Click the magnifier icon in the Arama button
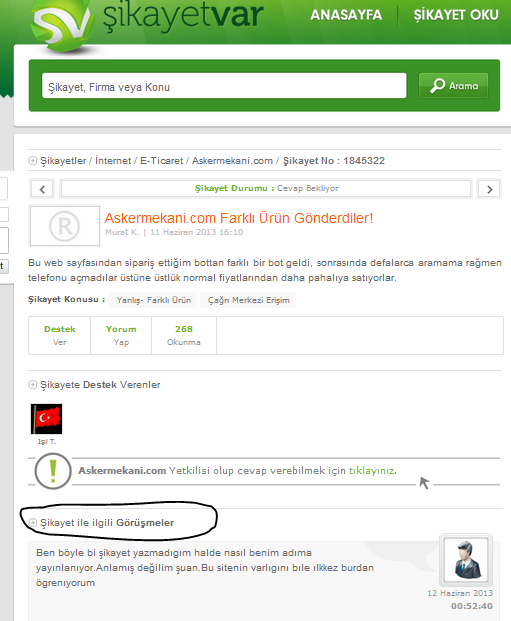The image size is (511, 621). (438, 86)
